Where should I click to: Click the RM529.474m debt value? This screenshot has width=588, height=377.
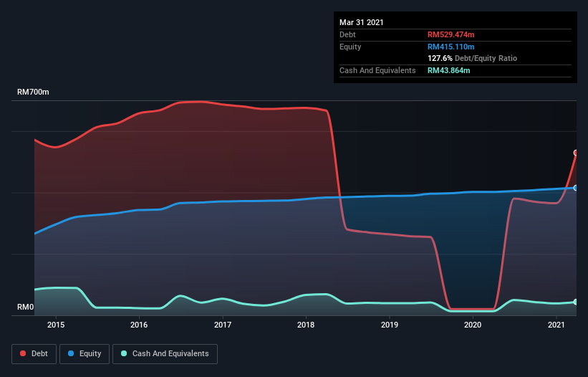pos(450,34)
